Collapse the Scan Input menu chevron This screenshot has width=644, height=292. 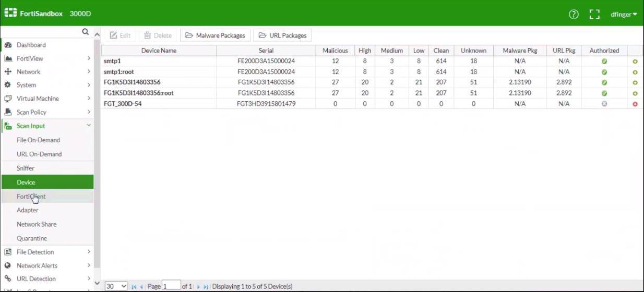pyautogui.click(x=89, y=126)
